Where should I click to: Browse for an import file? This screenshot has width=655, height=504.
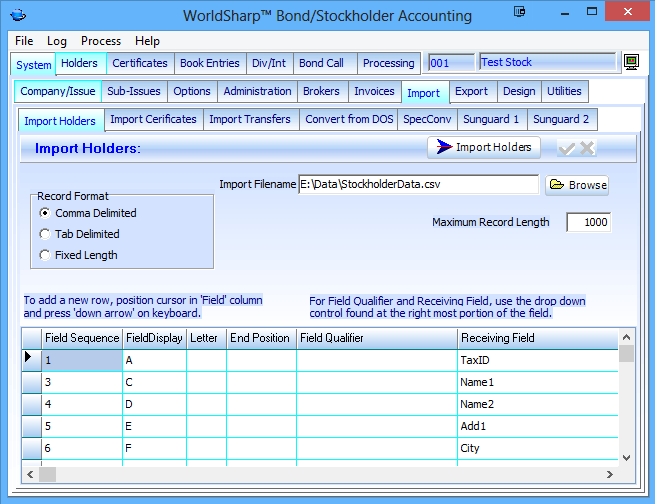tap(577, 185)
